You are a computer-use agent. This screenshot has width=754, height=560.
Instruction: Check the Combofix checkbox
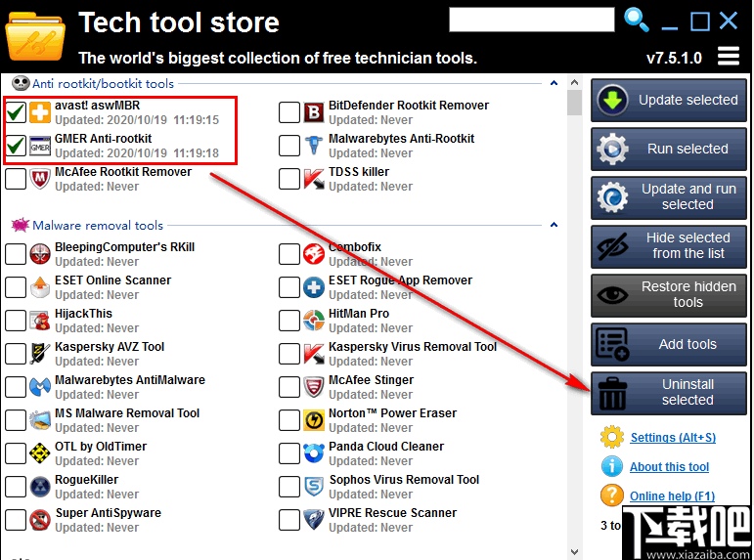click(289, 254)
